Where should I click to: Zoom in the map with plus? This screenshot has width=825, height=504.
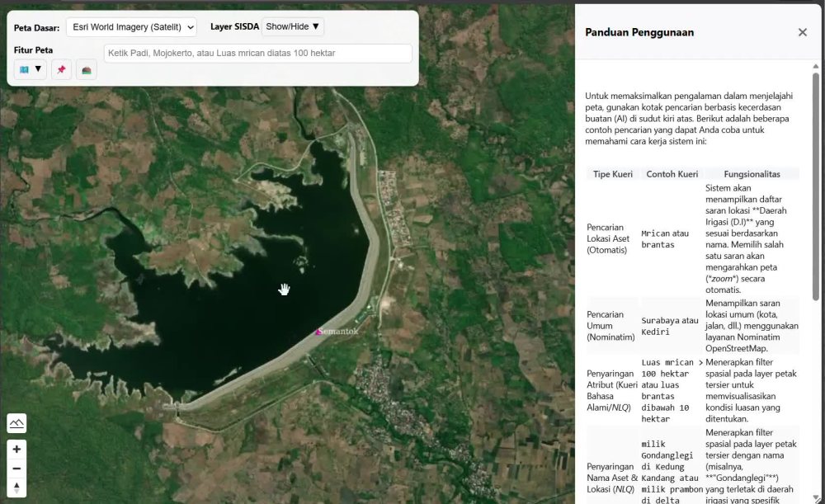(x=16, y=450)
